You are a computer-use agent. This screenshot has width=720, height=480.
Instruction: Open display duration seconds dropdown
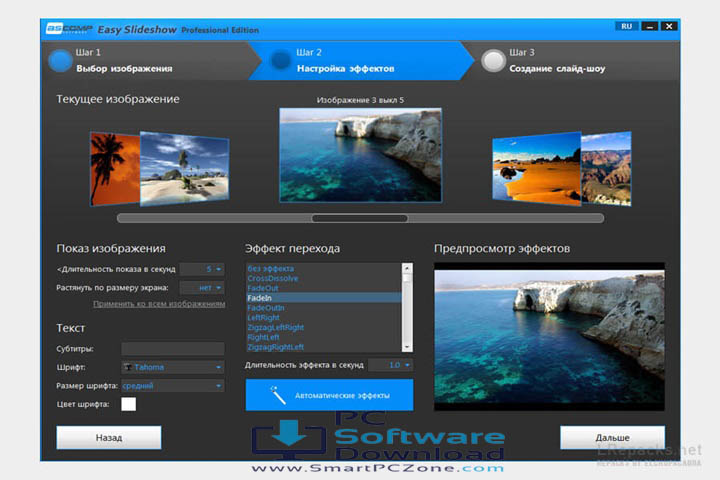click(202, 269)
